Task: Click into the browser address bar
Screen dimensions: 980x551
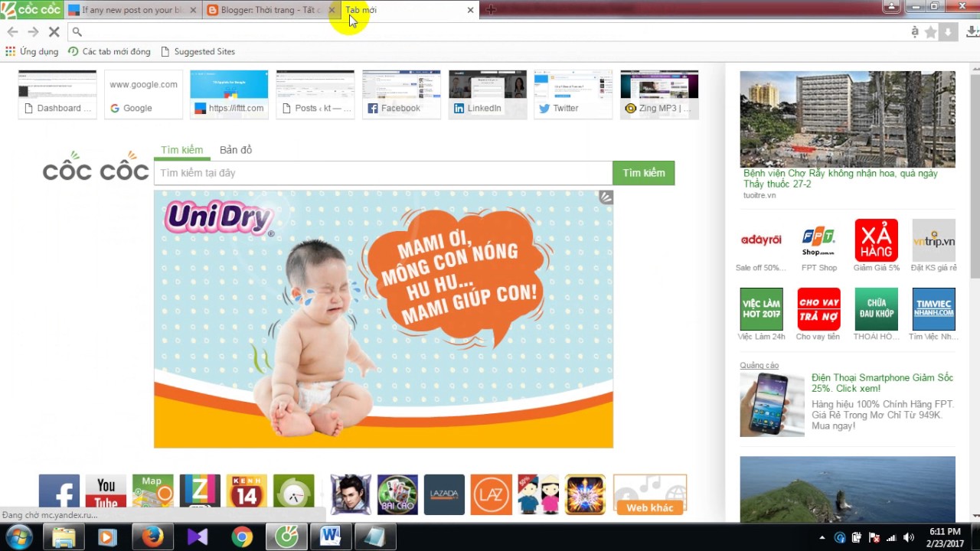Action: pos(487,31)
